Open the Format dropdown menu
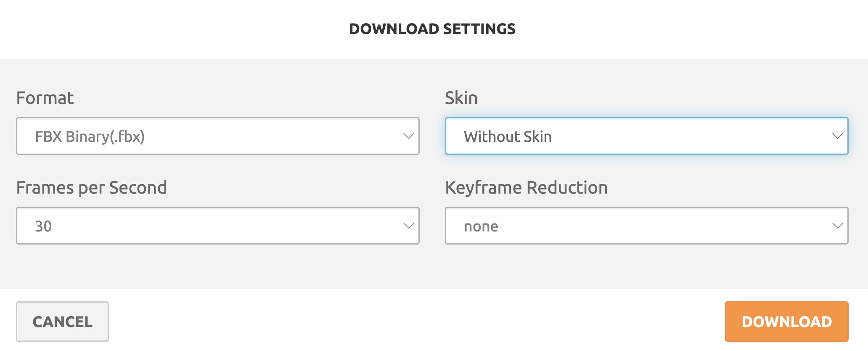 (x=217, y=136)
